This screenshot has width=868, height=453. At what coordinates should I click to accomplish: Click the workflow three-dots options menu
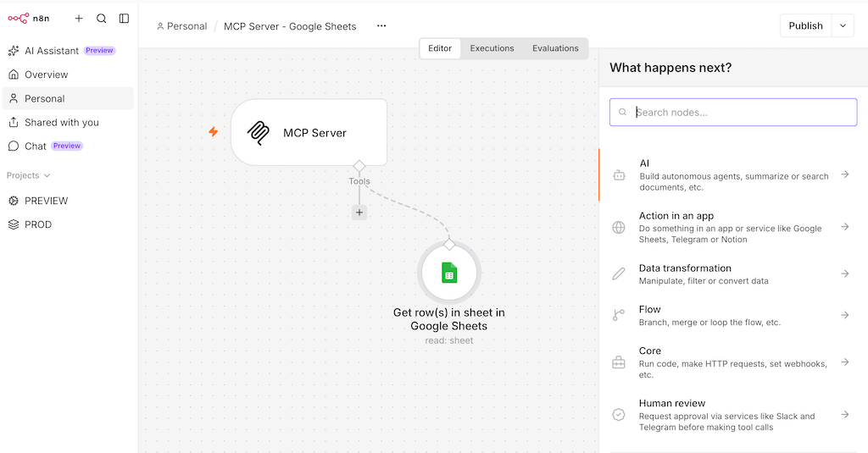(381, 26)
